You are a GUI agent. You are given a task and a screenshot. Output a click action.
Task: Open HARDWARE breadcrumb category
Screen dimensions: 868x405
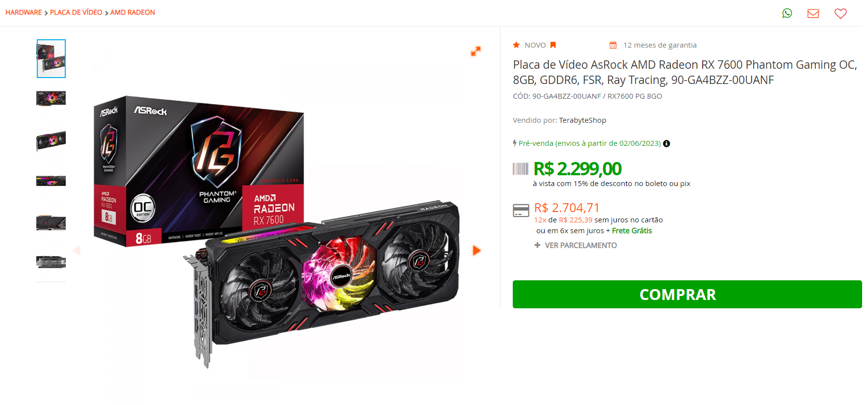24,12
